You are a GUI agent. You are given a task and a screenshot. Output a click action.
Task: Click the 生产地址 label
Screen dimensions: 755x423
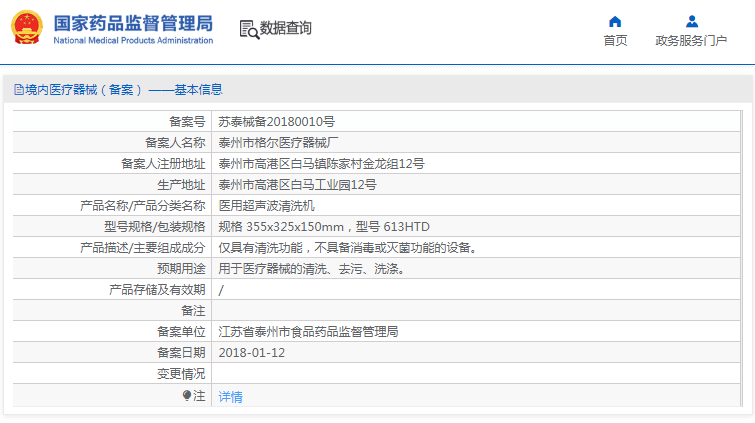[x=181, y=185]
